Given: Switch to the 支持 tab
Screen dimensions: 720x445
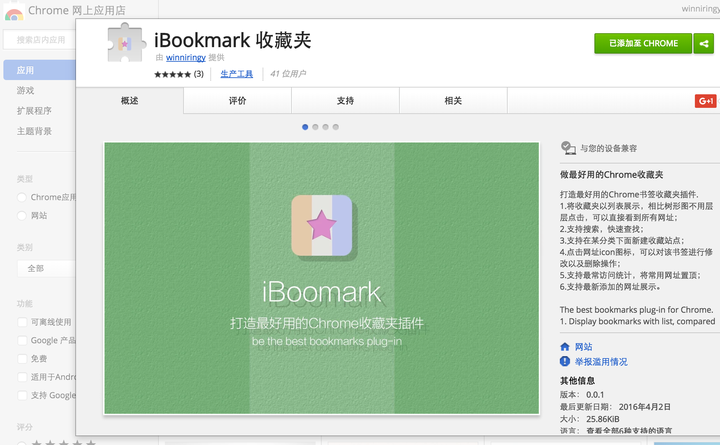Looking at the screenshot, I should tap(345, 101).
